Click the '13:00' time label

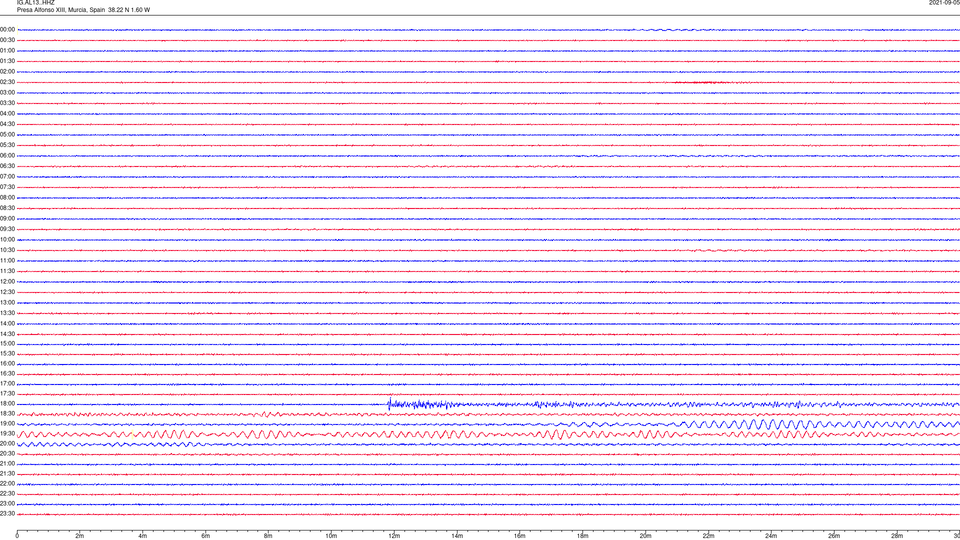[x=7, y=302]
